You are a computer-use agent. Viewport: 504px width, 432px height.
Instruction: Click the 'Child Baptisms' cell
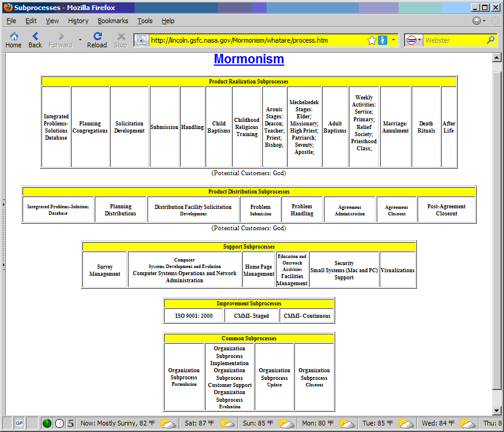click(219, 127)
